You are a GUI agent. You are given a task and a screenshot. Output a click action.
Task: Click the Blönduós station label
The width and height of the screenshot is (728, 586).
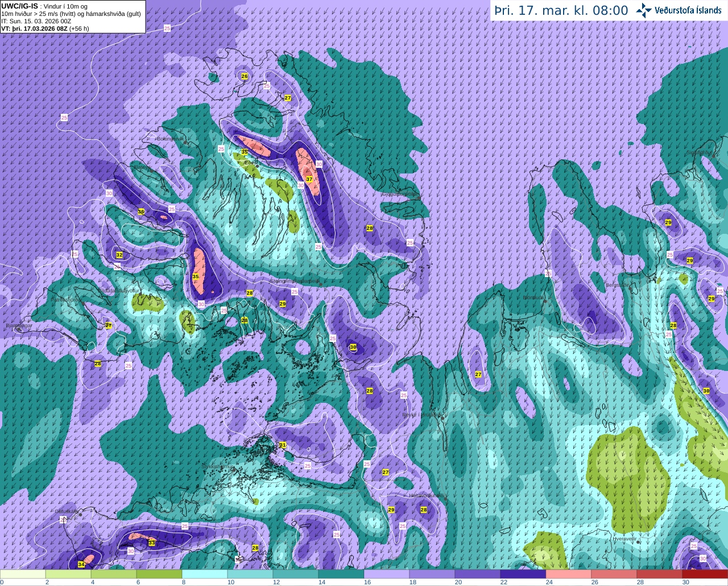coord(534,297)
